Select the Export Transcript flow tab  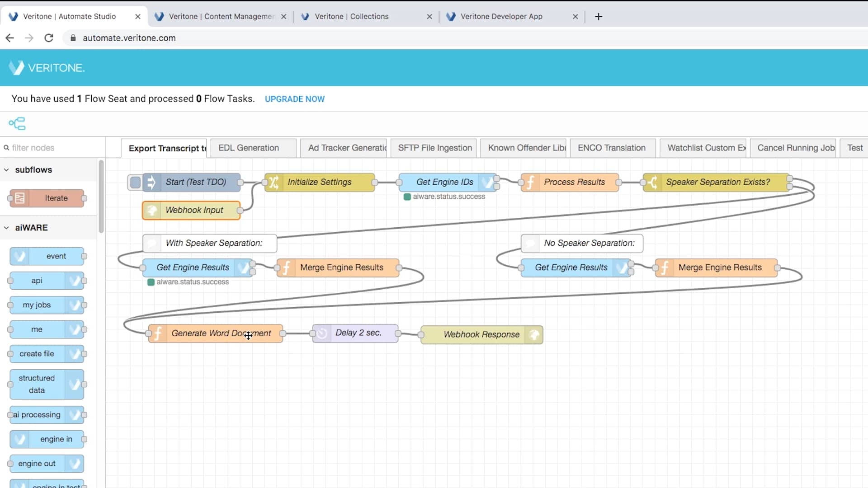[164, 148]
